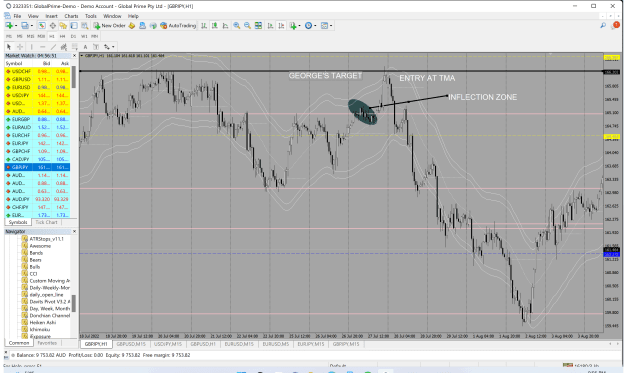
Task: Open the Indicators list icon
Action: pyautogui.click(x=293, y=26)
